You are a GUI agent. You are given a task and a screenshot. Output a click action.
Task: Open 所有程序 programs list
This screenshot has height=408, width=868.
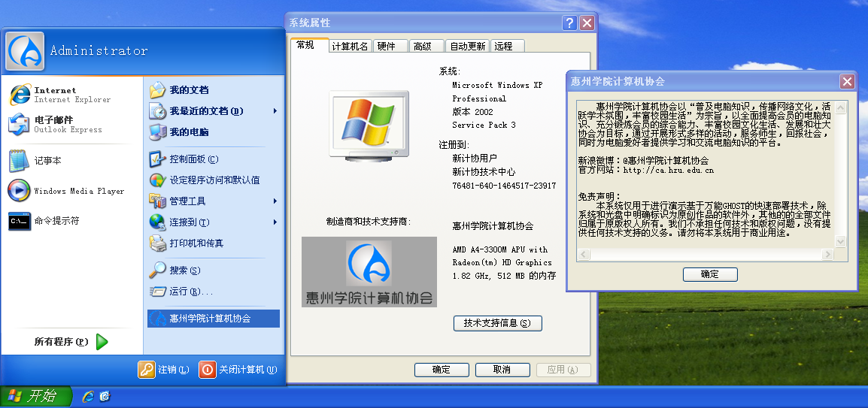(71, 342)
